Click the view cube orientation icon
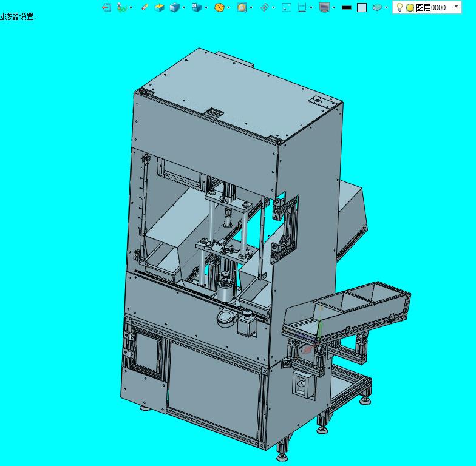The image size is (476, 466). pos(197,7)
